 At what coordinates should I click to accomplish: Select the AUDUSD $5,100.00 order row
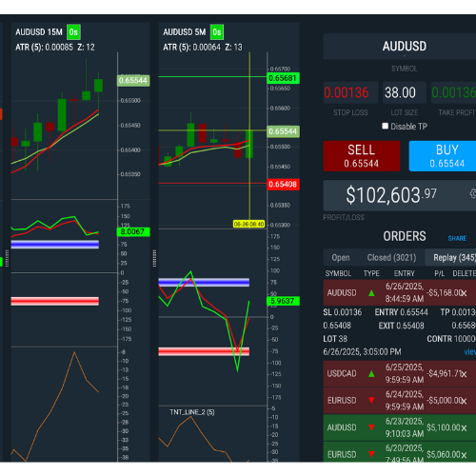click(400, 427)
